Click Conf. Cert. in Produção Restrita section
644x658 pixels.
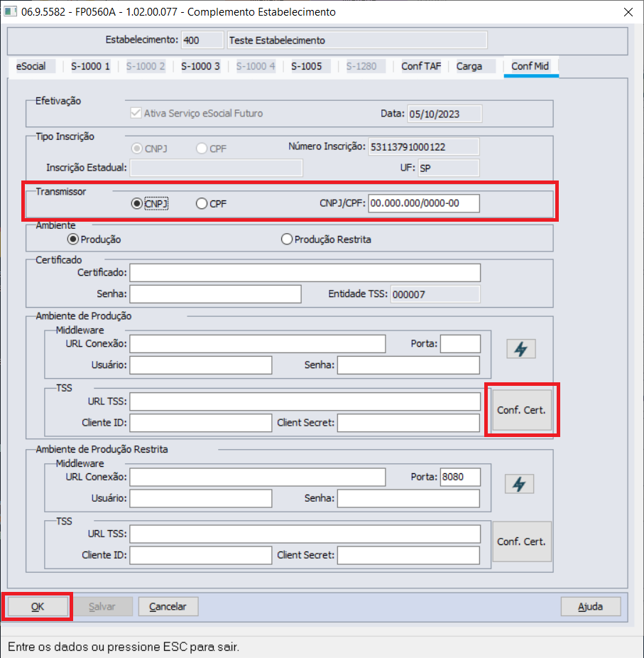[x=522, y=541]
